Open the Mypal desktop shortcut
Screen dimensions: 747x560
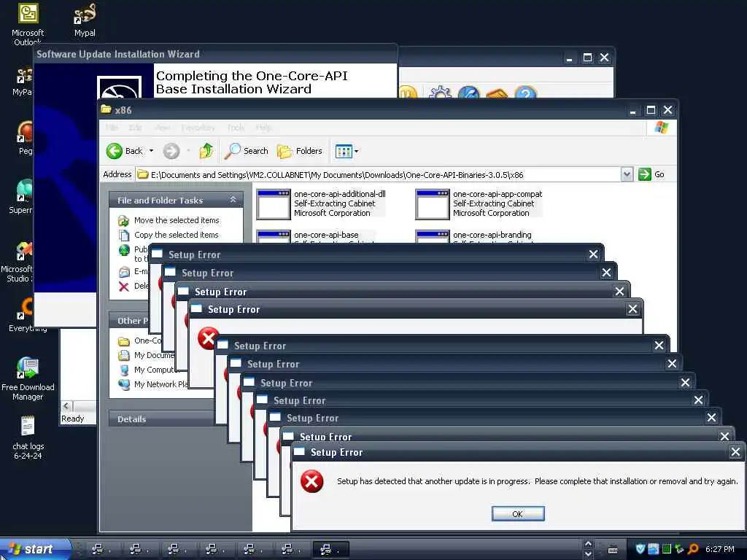(x=85, y=20)
